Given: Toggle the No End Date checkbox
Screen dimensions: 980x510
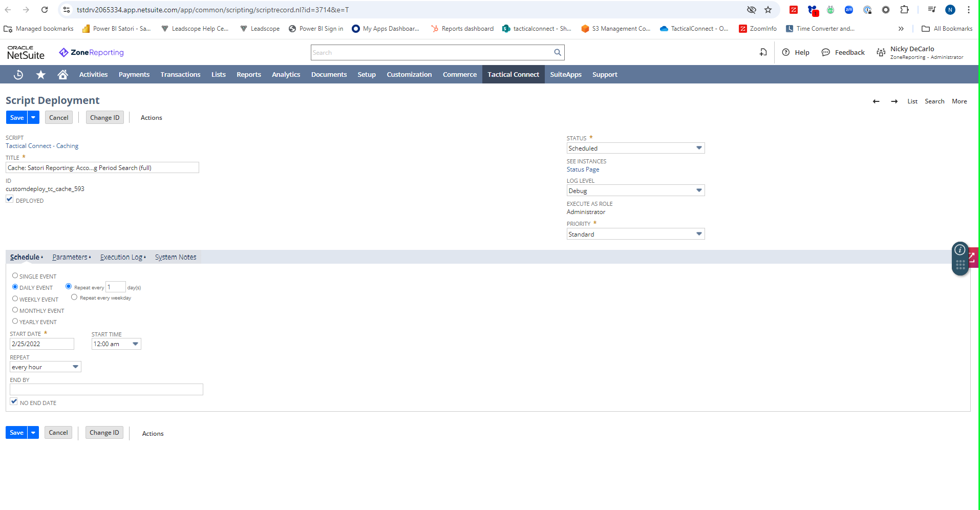Looking at the screenshot, I should pos(14,402).
